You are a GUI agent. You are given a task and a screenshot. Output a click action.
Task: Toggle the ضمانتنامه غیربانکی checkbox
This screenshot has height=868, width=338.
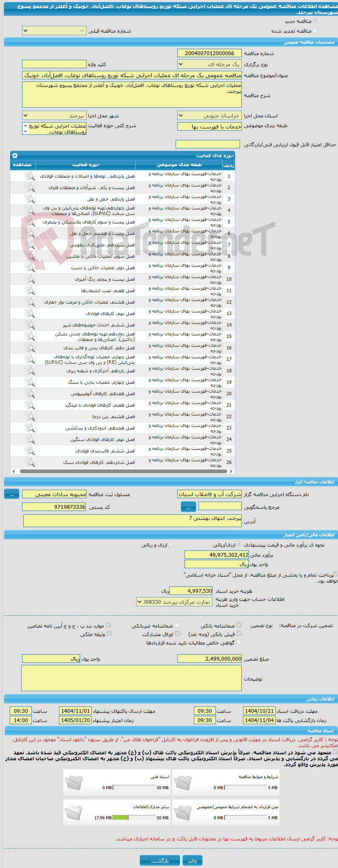coord(177,625)
